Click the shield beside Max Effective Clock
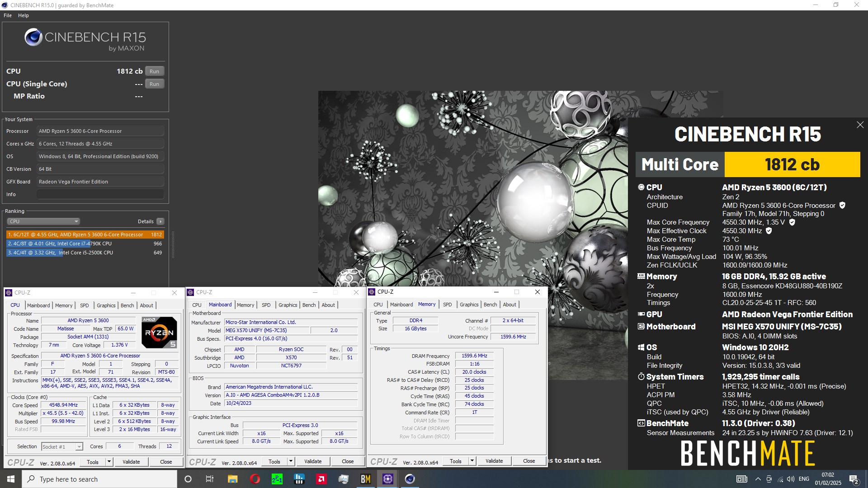The image size is (868, 488). pyautogui.click(x=769, y=231)
